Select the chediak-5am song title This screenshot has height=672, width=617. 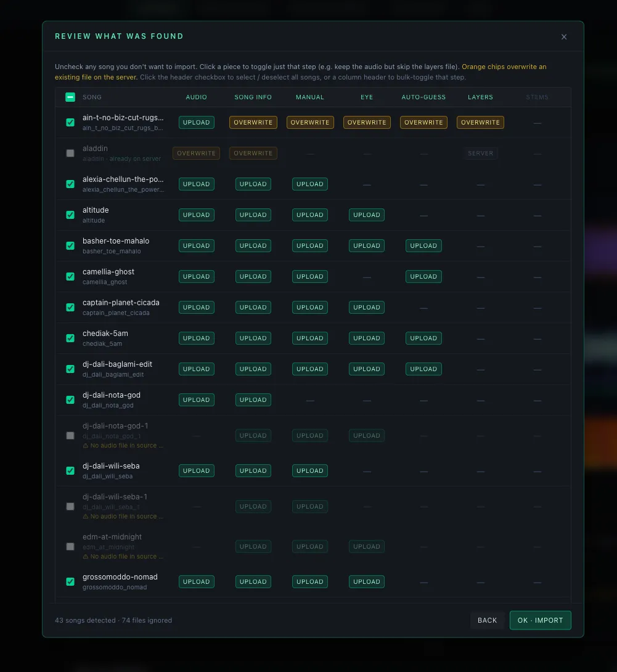coord(105,334)
